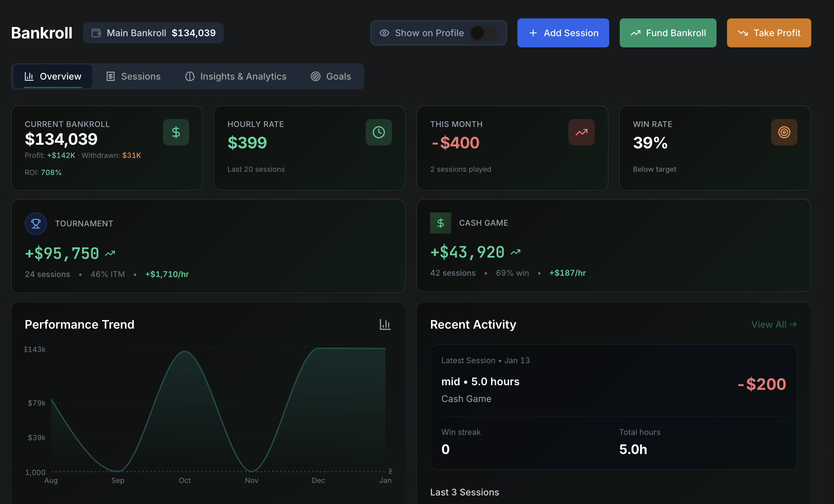Switch to the Sessions tab

[133, 76]
